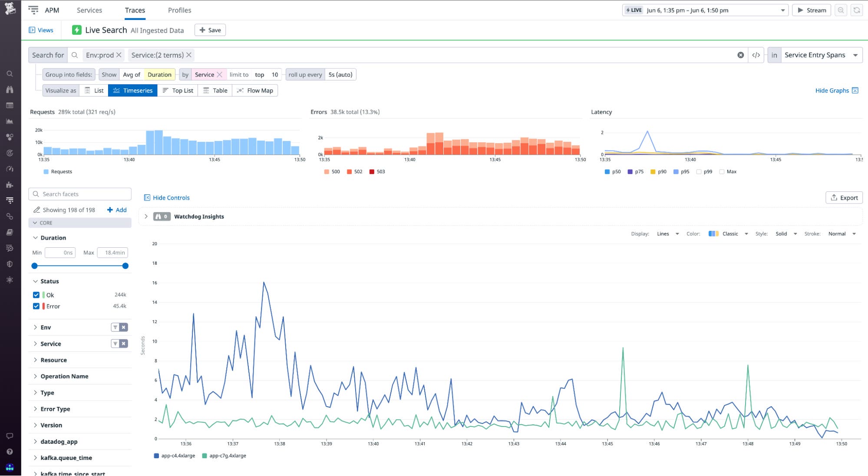Screen dimensions: 868x476
Task: Click the Logs book icon in left sidebar
Action: pos(10,231)
